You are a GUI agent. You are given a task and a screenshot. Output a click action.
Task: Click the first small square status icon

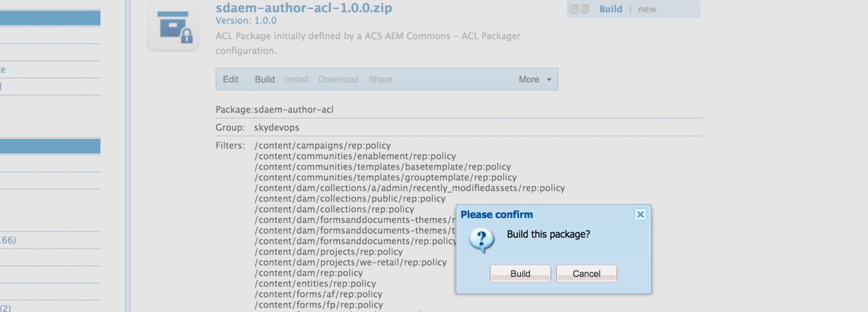[574, 9]
